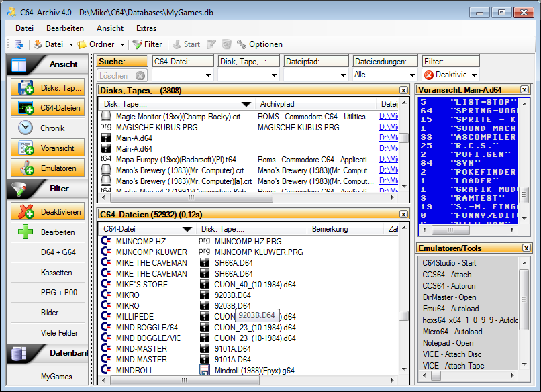Click the floppy icon beside Mindroll (1988)(Epyx).g64
541x392 pixels.
tap(205, 371)
